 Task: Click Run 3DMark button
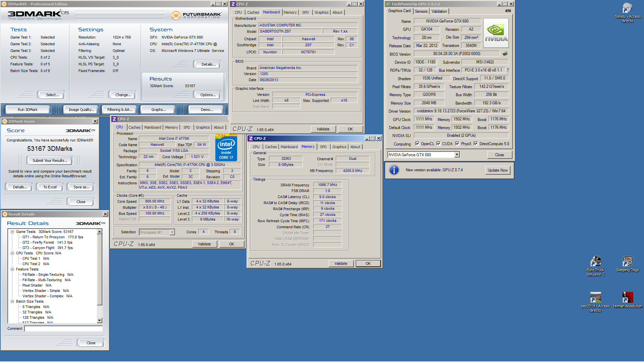click(28, 110)
